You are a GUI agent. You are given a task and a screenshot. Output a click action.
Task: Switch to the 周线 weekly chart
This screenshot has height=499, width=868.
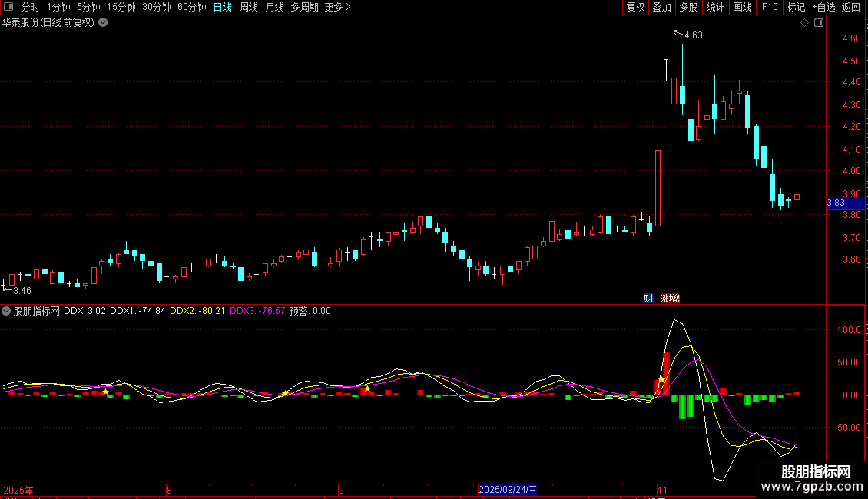tap(249, 7)
